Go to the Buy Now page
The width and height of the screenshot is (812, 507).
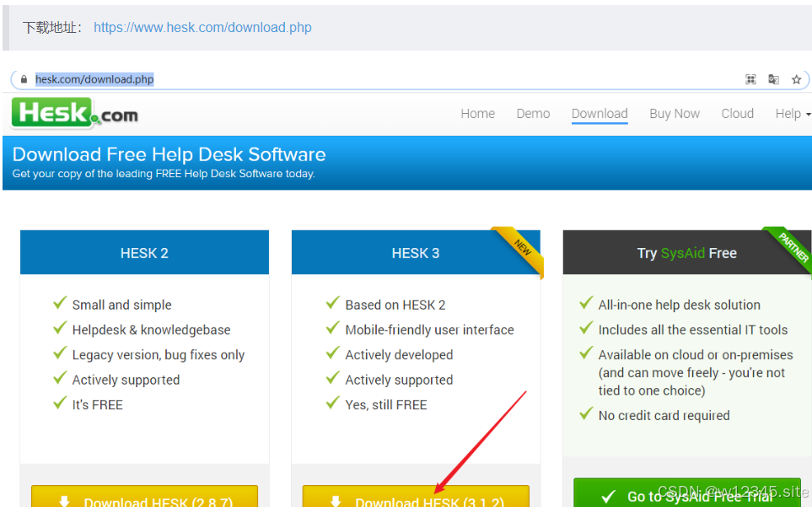point(675,113)
